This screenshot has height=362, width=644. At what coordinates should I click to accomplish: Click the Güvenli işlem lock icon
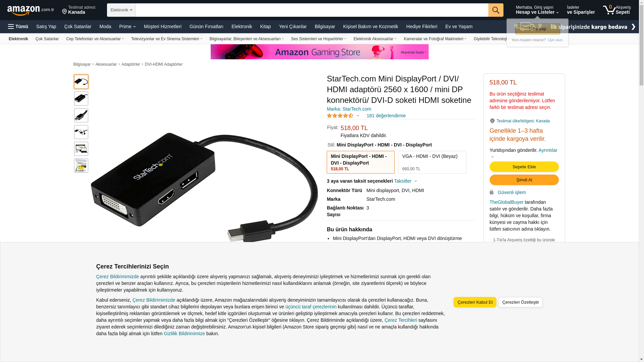[492, 192]
